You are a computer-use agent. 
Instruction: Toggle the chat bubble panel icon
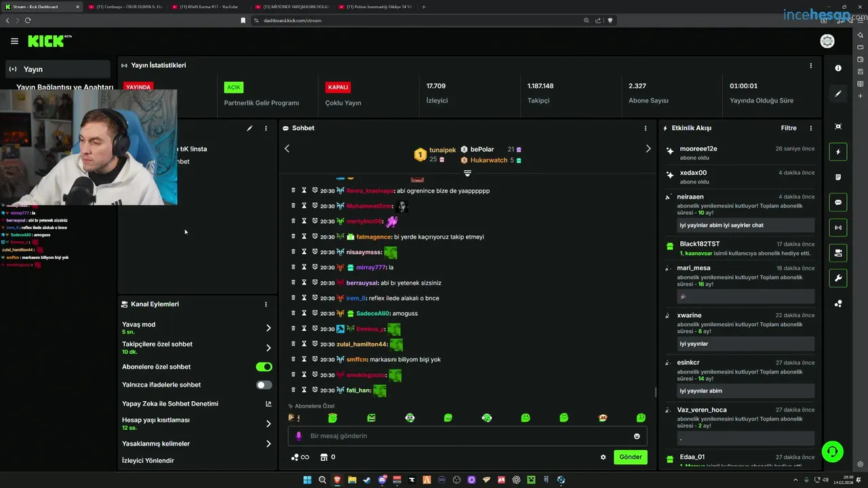click(x=838, y=202)
